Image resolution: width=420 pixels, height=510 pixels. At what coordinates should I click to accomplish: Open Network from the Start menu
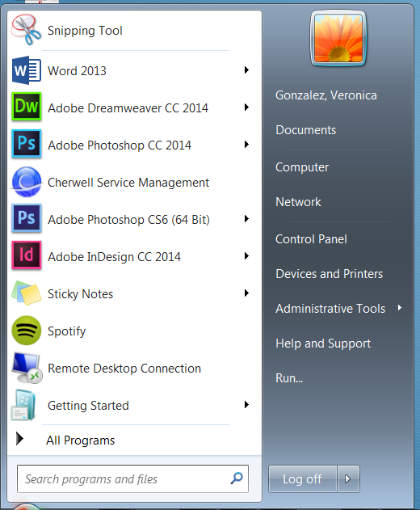(x=298, y=202)
